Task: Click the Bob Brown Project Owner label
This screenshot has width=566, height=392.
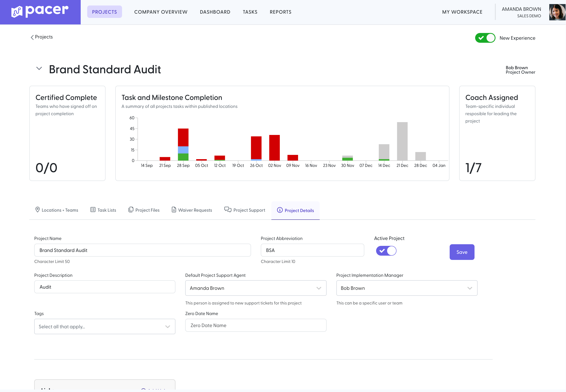Action: pyautogui.click(x=520, y=70)
